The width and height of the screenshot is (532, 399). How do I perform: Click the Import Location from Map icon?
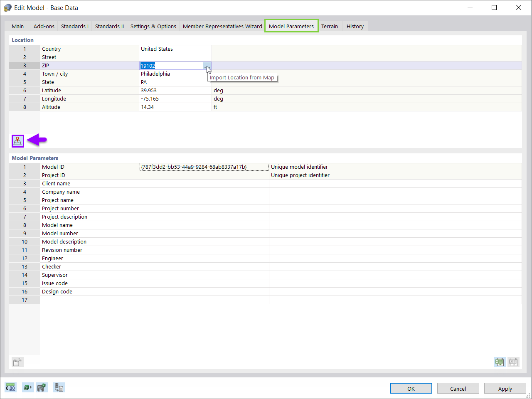coord(18,141)
